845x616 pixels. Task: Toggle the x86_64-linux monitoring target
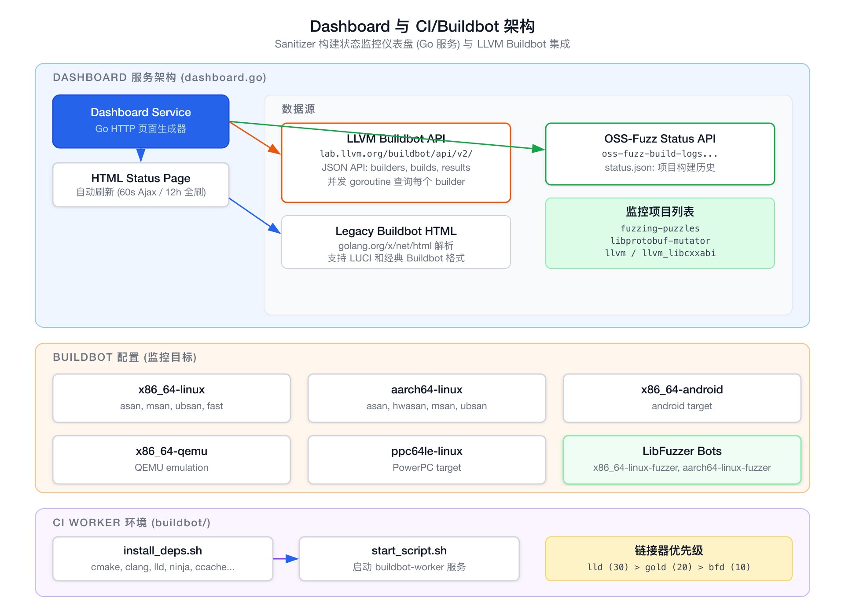click(171, 397)
